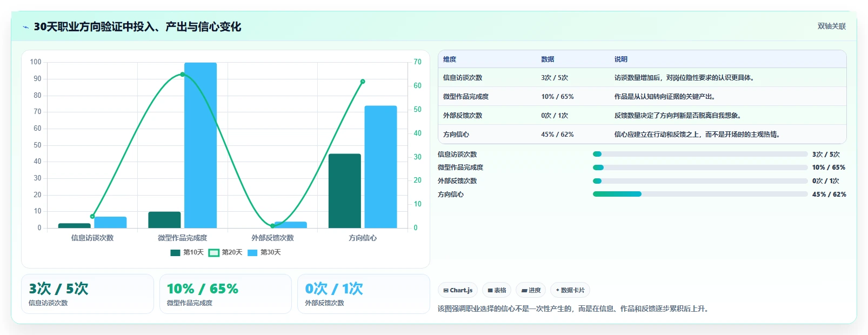This screenshot has width=868, height=335.
Task: Click the 进度 tag chip
Action: point(531,290)
